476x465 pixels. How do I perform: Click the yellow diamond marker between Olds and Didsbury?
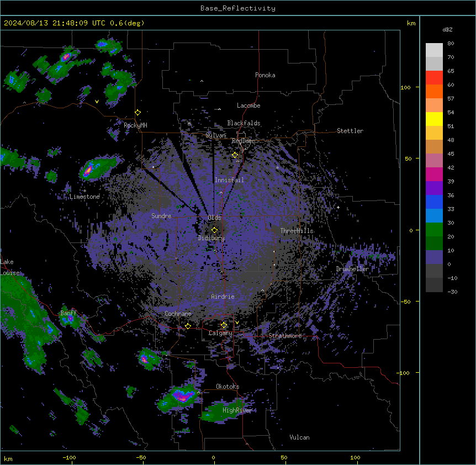tap(215, 230)
